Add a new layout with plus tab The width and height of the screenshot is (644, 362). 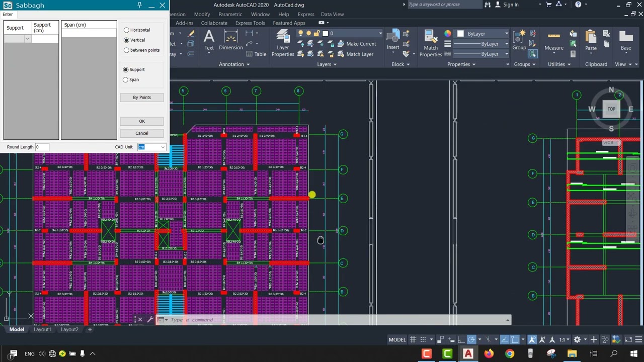(90, 329)
